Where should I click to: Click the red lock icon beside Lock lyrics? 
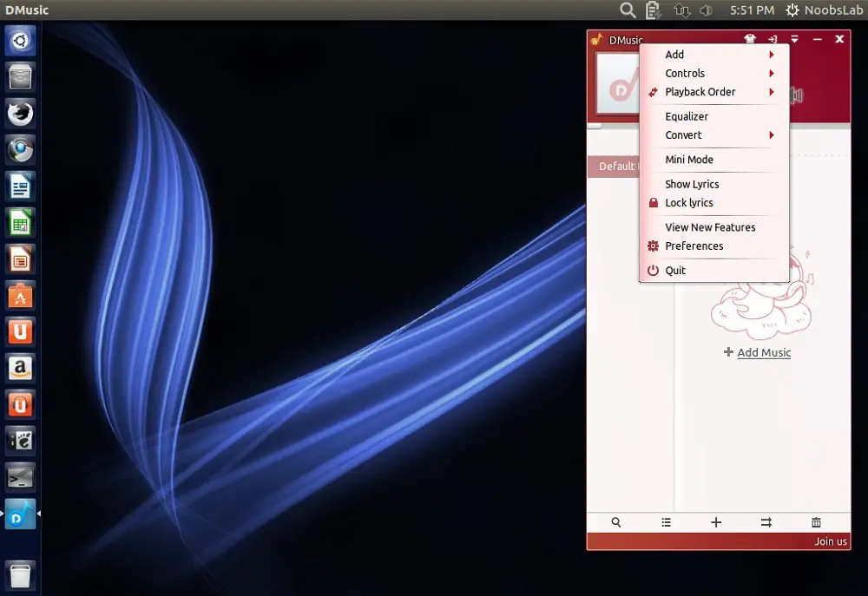click(x=654, y=202)
